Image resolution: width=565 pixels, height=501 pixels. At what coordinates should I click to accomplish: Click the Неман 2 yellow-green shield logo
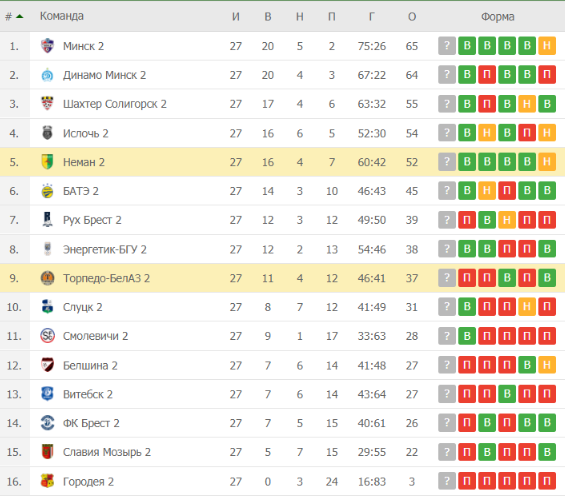tap(47, 162)
